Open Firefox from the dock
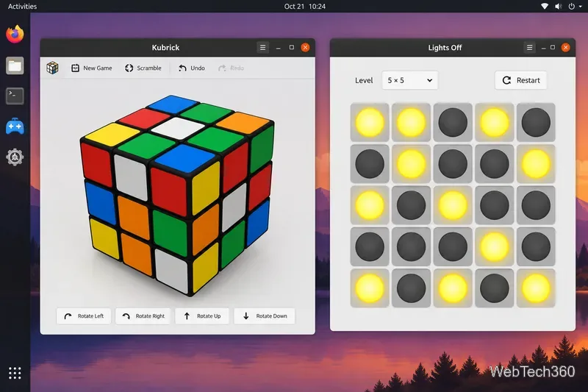 [x=15, y=35]
